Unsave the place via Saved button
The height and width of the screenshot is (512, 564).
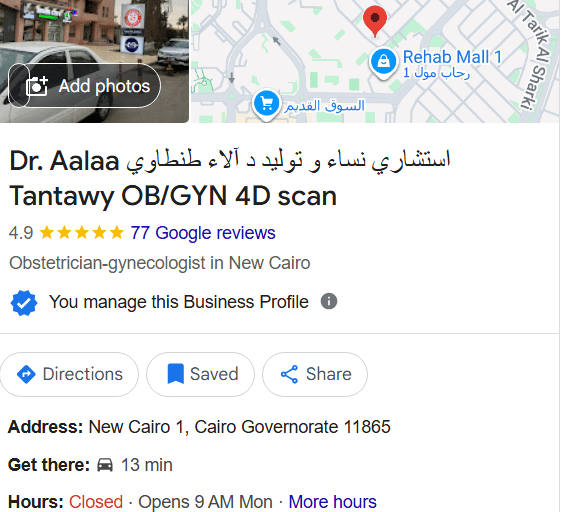200,374
